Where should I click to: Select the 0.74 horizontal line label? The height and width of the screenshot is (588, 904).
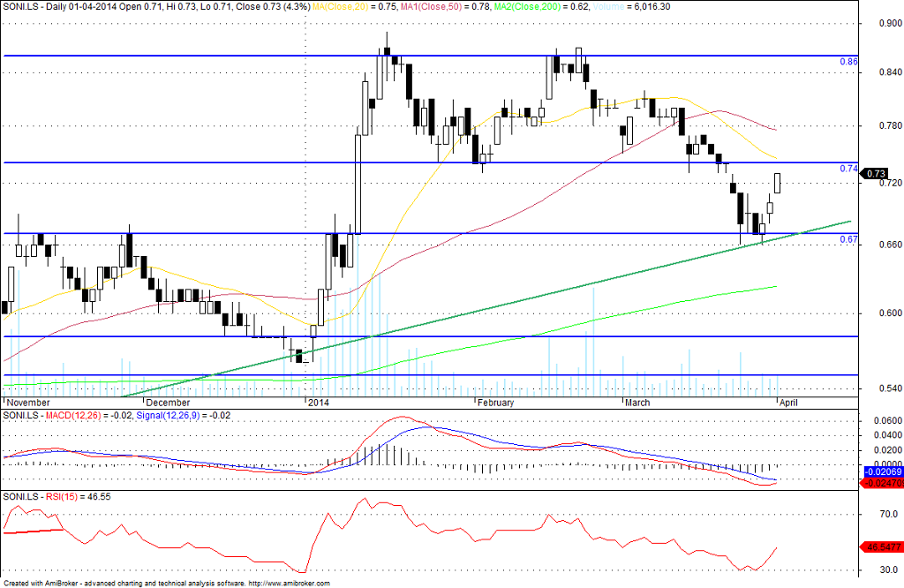pyautogui.click(x=848, y=169)
